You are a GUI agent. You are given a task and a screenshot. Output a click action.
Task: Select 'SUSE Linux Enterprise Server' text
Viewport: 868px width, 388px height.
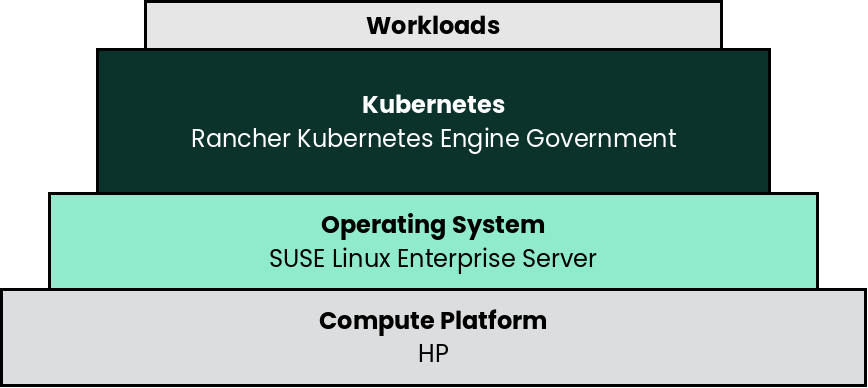click(x=433, y=258)
